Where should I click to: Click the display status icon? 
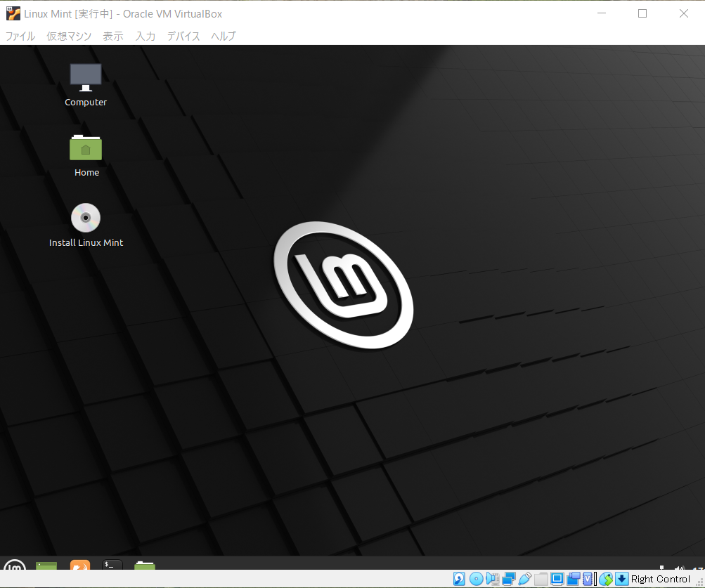point(557,579)
